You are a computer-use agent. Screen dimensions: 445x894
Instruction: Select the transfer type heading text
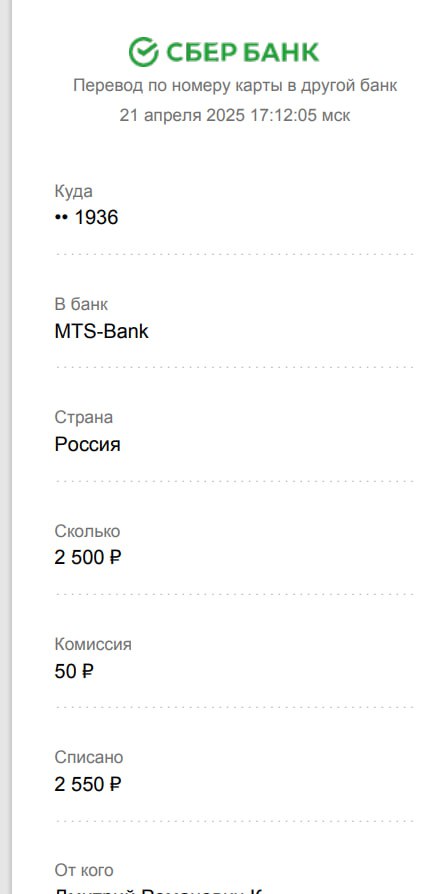coord(235,86)
